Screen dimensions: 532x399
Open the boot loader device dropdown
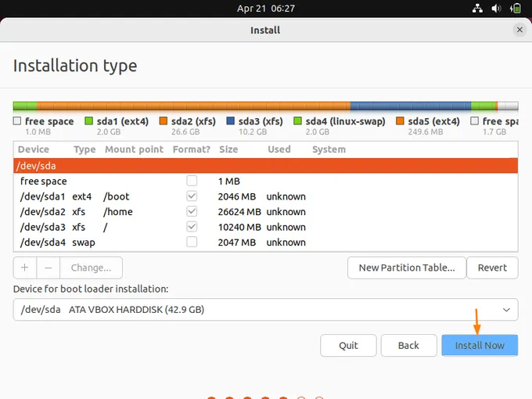[265, 310]
